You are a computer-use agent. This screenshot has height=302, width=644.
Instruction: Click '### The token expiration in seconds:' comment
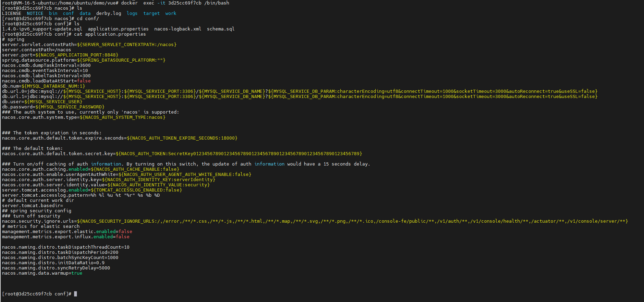pyautogui.click(x=52, y=133)
